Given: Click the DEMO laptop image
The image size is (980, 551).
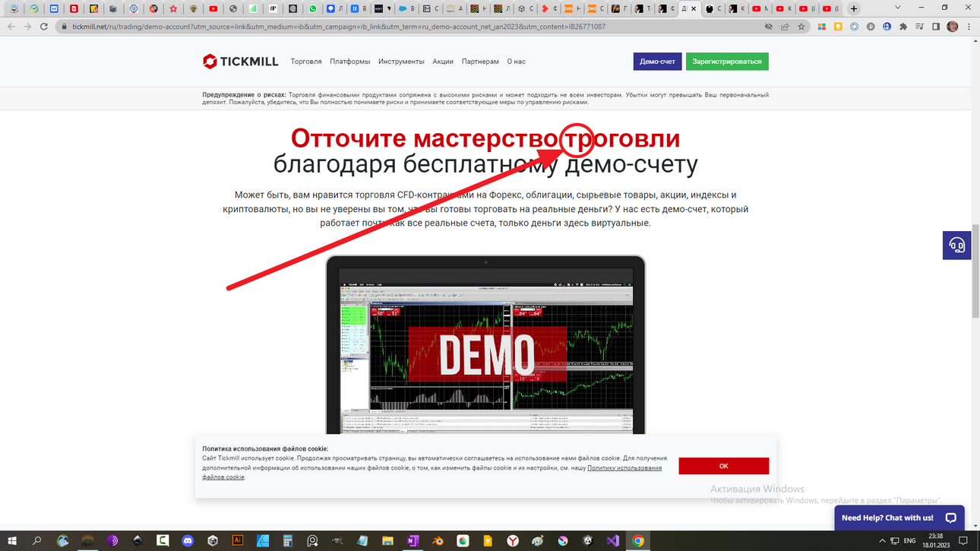Looking at the screenshot, I should point(485,345).
